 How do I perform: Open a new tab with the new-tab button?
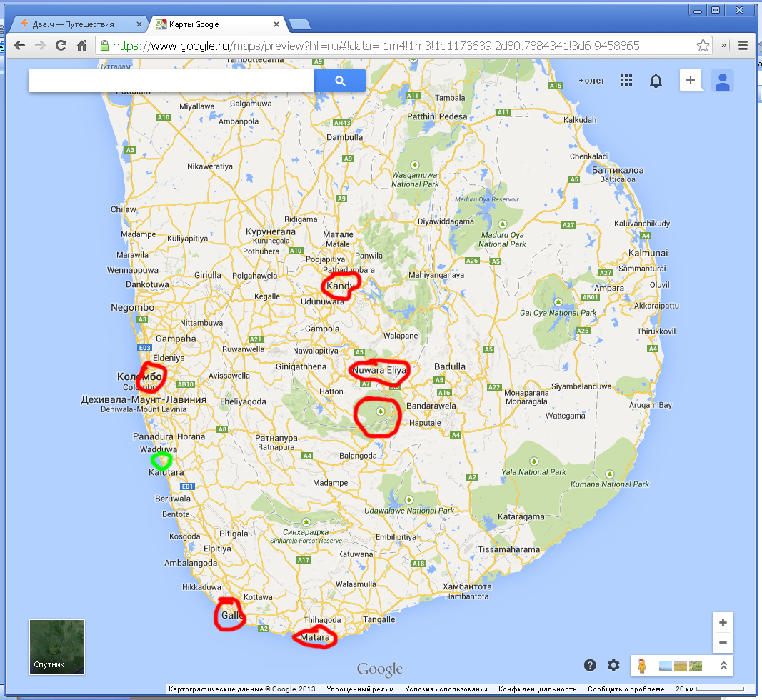click(299, 24)
